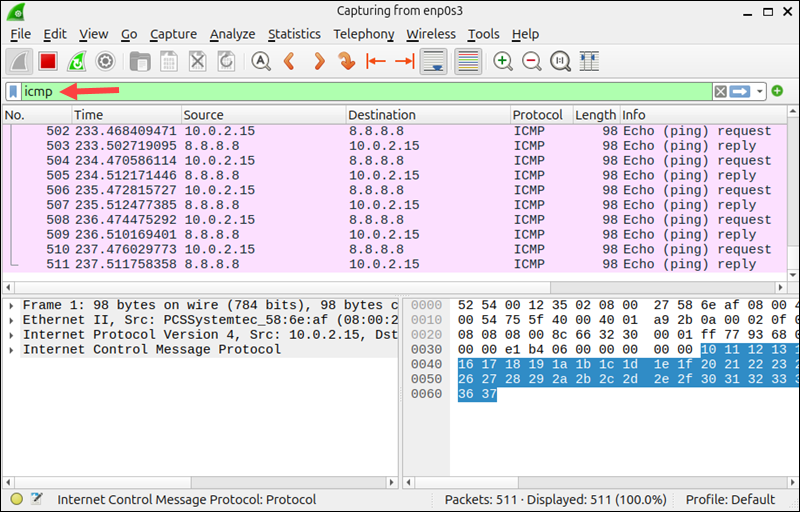Viewport: 800px width, 512px height.
Task: Save this capture file icon
Action: click(x=169, y=62)
